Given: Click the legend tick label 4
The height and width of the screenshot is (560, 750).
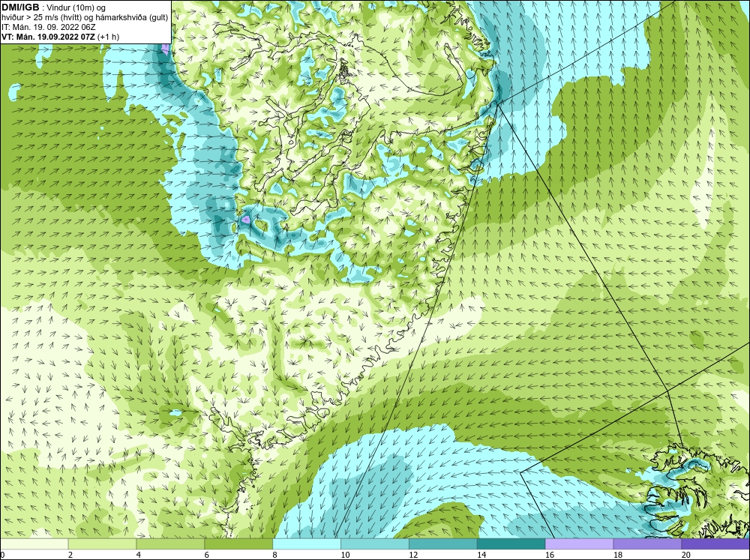Looking at the screenshot, I should 139,555.
